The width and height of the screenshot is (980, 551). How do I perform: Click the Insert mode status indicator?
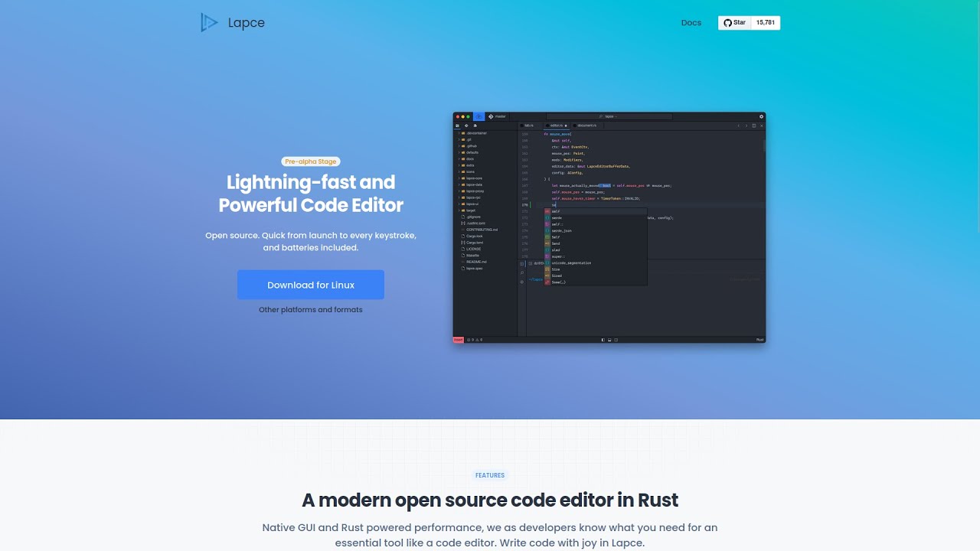click(459, 340)
